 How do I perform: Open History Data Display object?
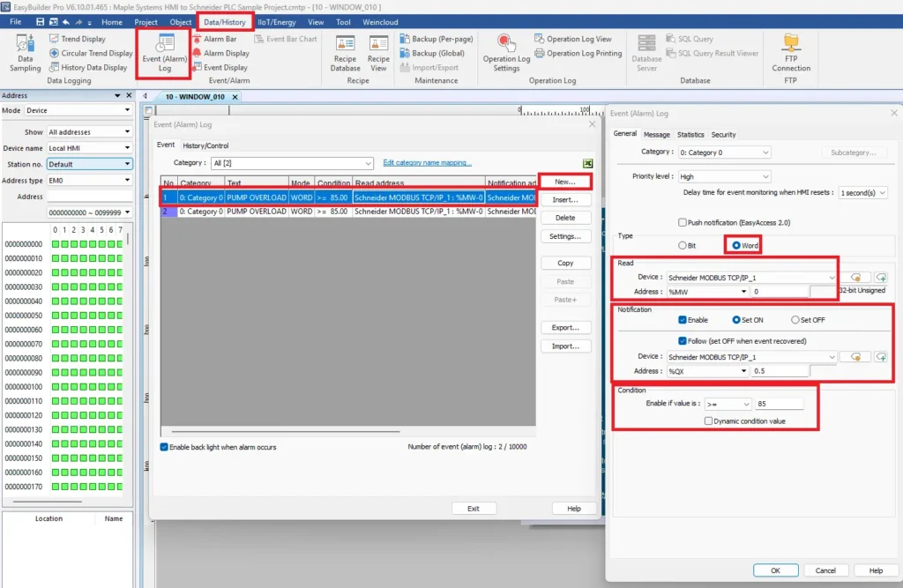point(87,67)
